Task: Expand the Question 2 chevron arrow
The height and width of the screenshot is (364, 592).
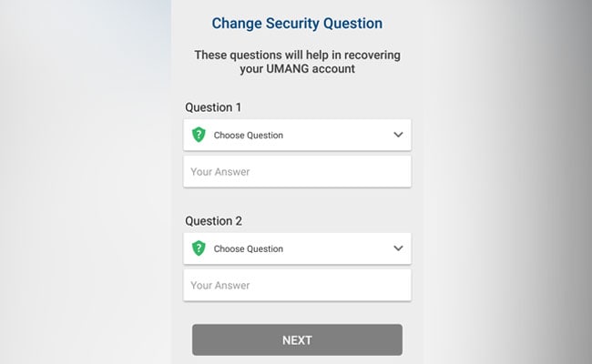Action: click(x=397, y=248)
